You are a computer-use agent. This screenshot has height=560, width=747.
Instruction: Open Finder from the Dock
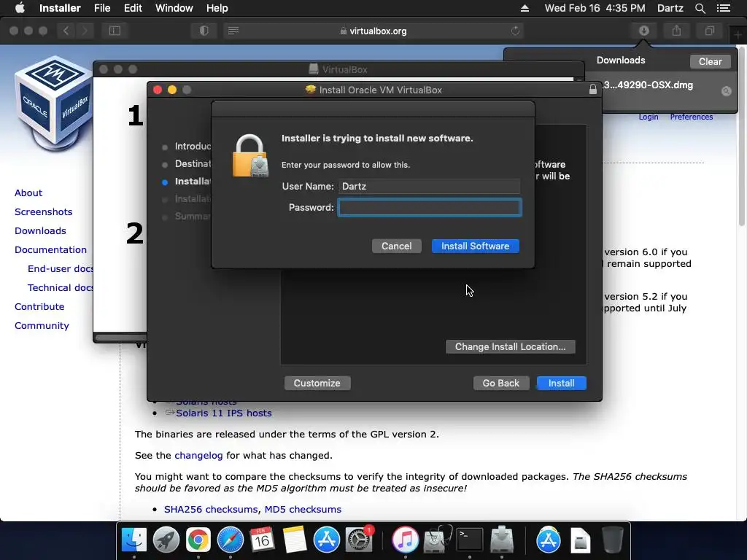click(x=134, y=540)
